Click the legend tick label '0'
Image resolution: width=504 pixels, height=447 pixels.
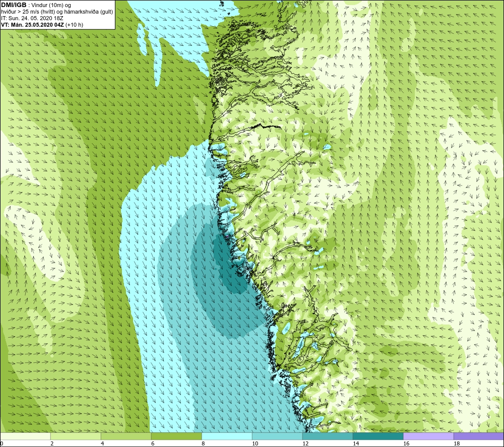[x=2, y=443]
